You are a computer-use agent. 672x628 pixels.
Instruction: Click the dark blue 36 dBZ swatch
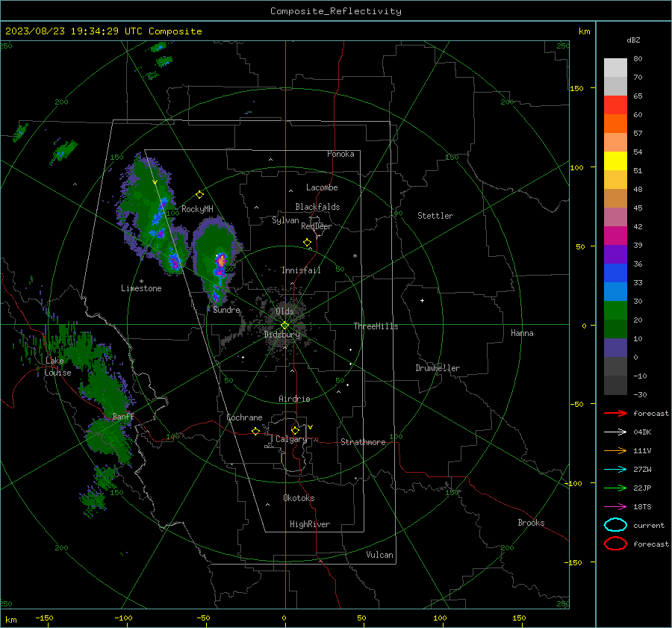coord(615,273)
